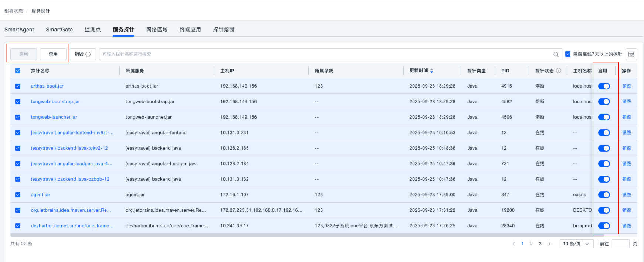Go to page 2
The width and height of the screenshot is (644, 262).
tap(531, 244)
